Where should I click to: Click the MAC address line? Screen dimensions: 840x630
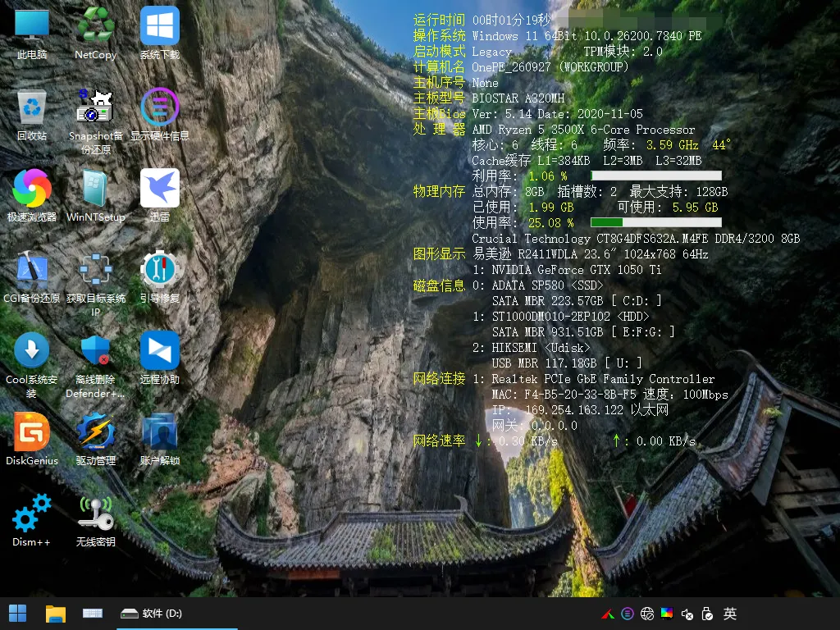tap(610, 395)
